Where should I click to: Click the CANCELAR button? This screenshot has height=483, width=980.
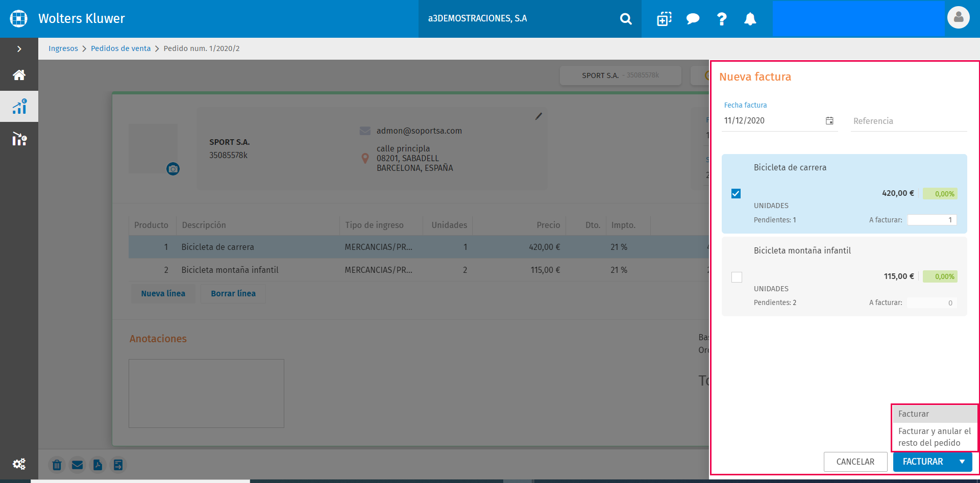[855, 462]
